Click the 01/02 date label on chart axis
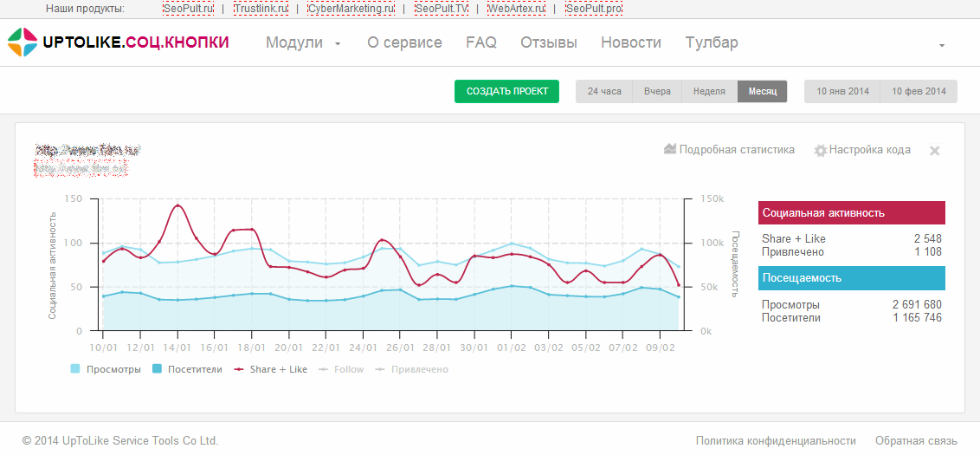The width and height of the screenshot is (980, 455). coord(511,347)
